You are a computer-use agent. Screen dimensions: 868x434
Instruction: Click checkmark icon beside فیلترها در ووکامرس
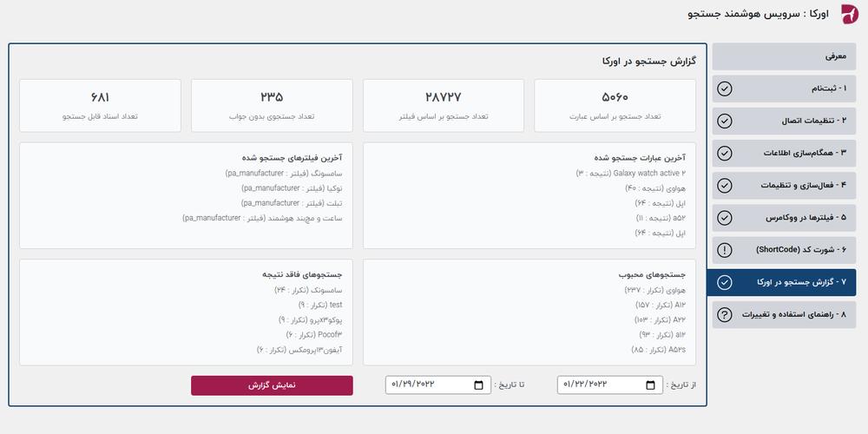(x=724, y=218)
